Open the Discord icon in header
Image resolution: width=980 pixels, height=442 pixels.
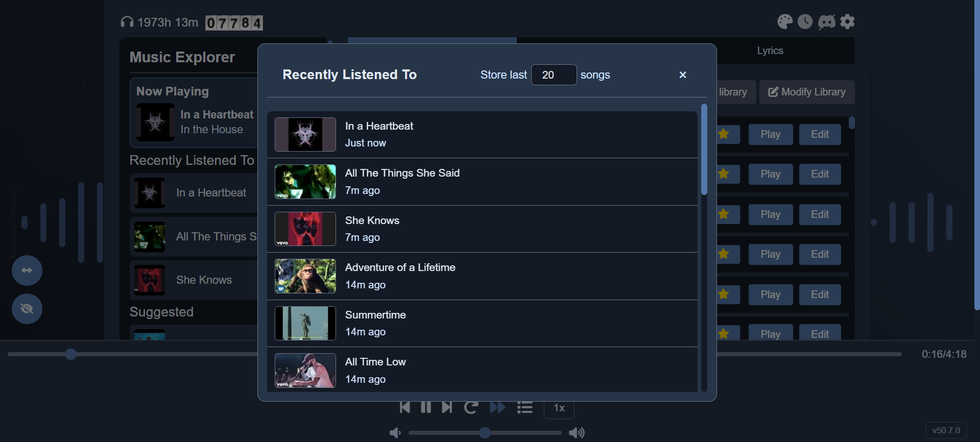coord(827,22)
